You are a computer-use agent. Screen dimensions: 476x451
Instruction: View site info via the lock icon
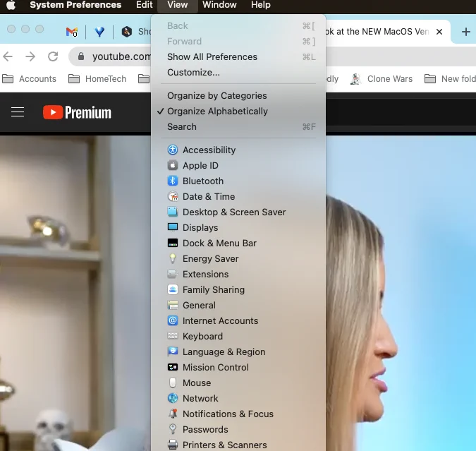pyautogui.click(x=81, y=56)
